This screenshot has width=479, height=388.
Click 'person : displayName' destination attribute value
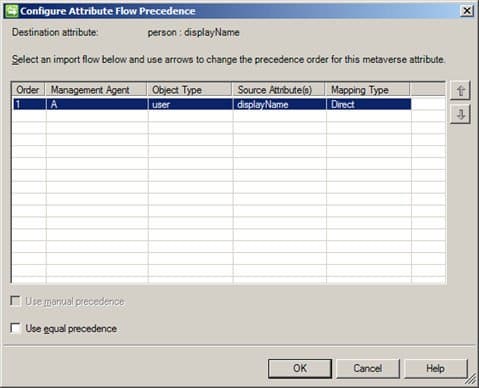tap(194, 32)
